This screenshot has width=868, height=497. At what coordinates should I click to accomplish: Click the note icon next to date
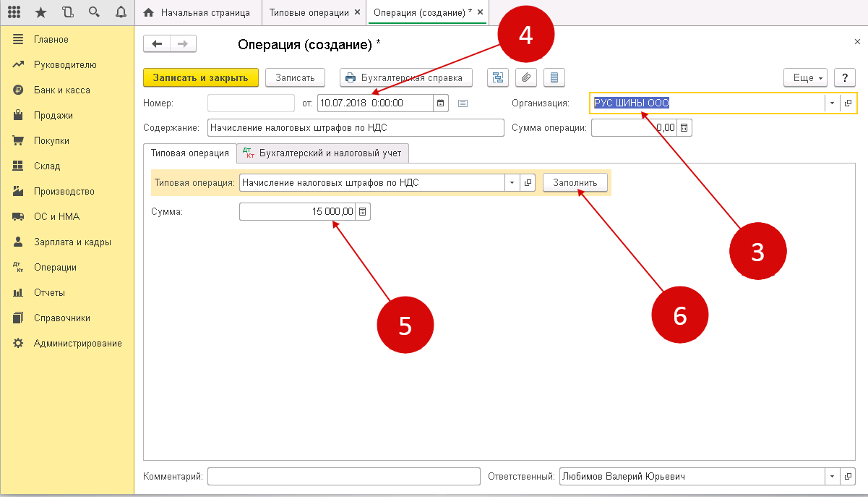click(x=463, y=103)
